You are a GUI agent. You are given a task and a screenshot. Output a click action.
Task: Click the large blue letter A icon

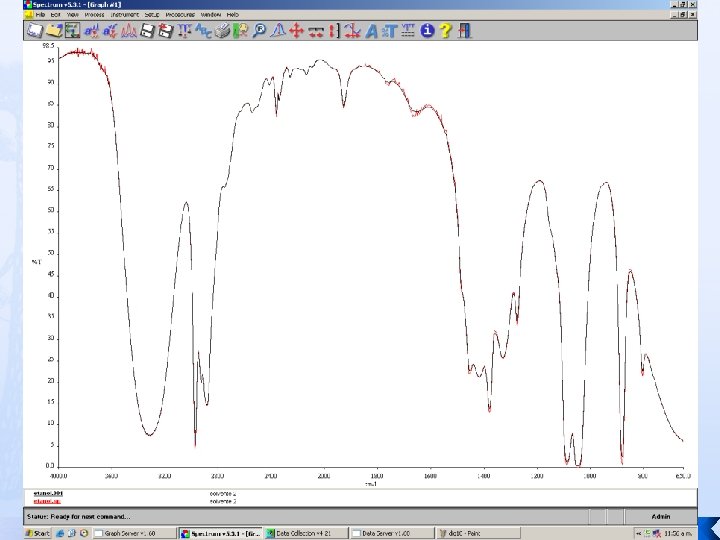[x=371, y=31]
